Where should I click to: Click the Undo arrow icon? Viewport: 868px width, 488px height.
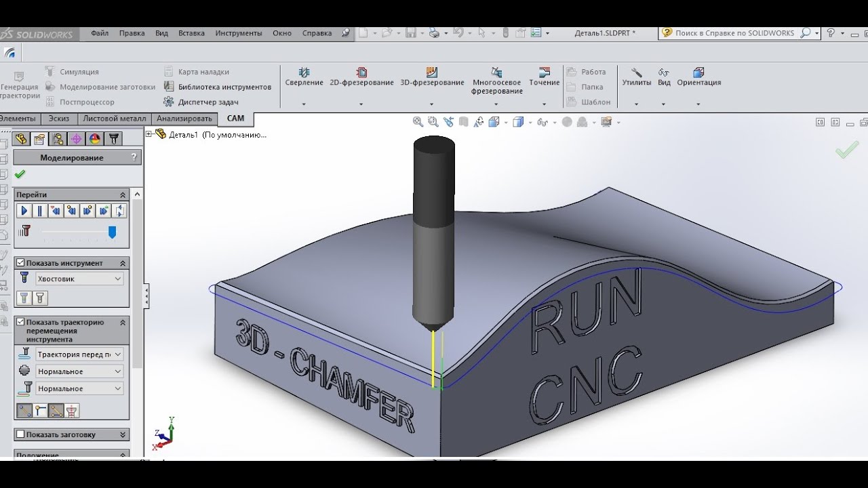tap(458, 33)
